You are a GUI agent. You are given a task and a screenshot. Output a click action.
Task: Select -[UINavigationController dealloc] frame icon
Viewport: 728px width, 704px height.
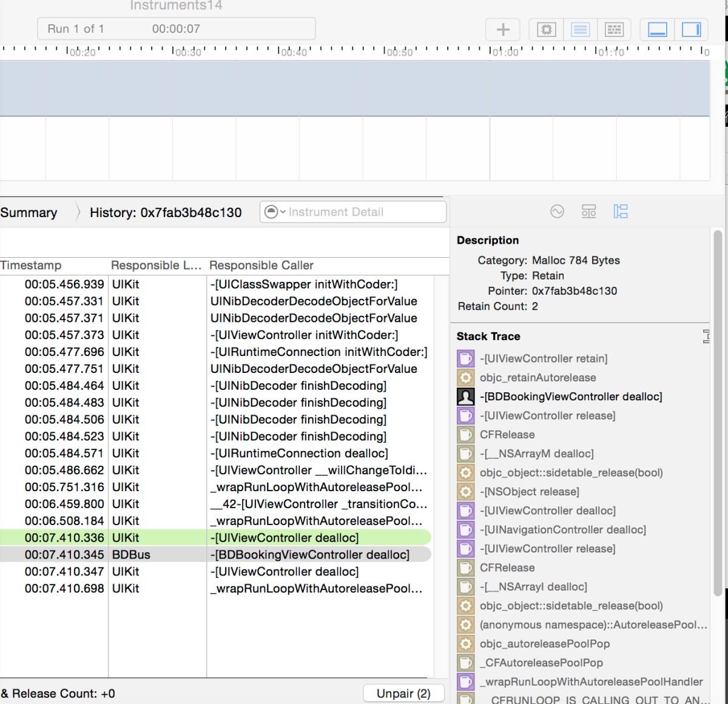[x=465, y=529]
